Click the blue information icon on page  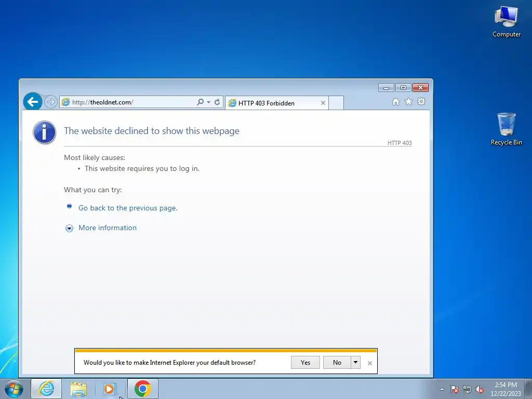coord(45,132)
